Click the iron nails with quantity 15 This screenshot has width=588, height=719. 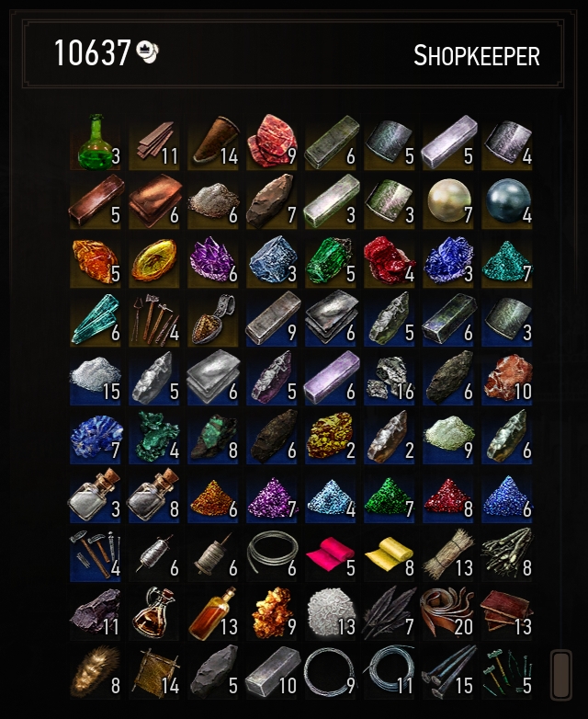[447, 672]
